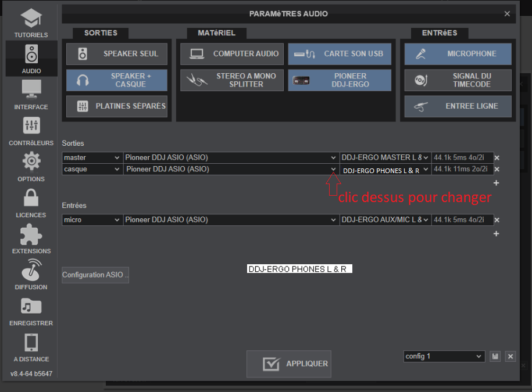Open the Contrôleurs settings page

click(x=31, y=131)
